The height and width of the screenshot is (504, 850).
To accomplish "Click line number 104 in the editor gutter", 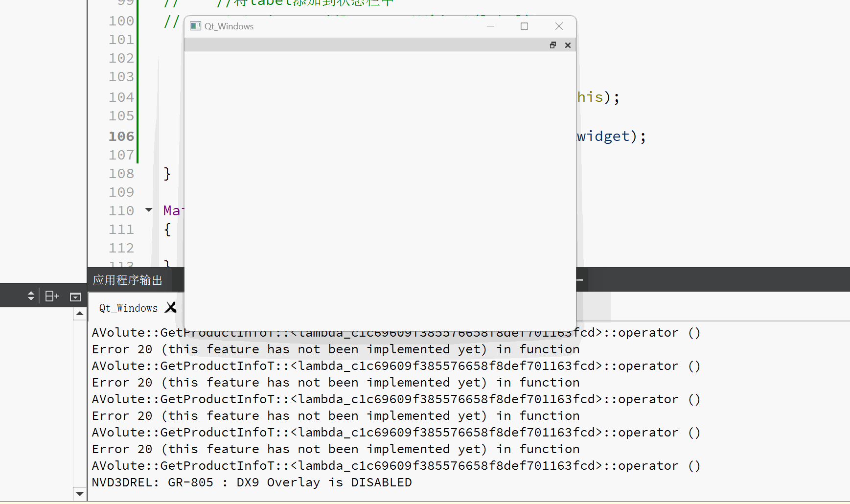I will [121, 97].
